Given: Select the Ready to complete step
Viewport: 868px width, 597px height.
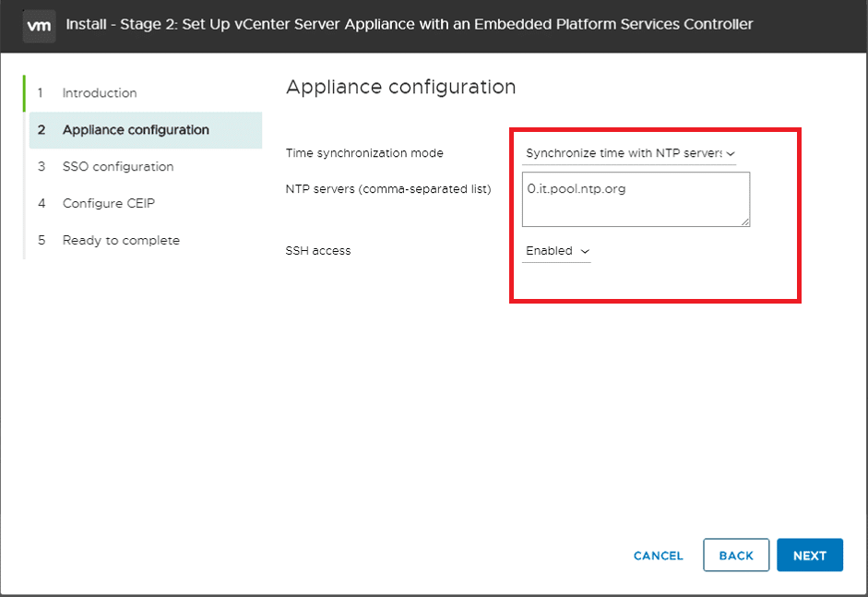Looking at the screenshot, I should 121,240.
